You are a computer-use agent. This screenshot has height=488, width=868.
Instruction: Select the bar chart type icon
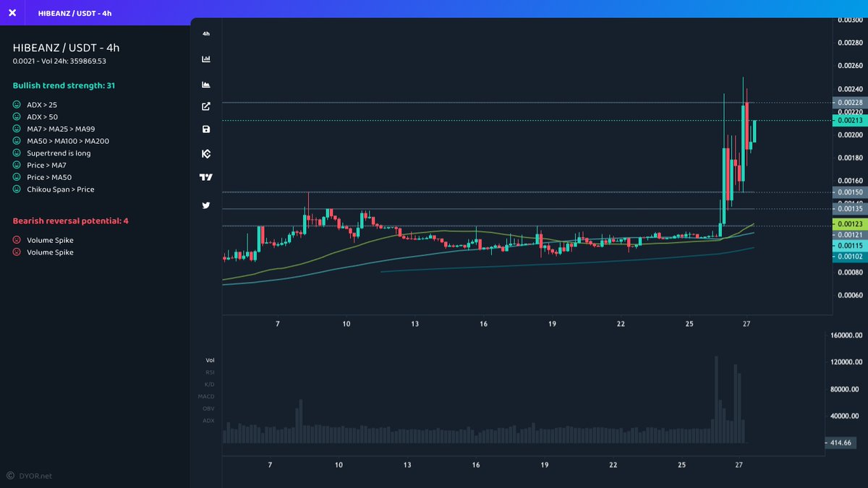click(206, 59)
